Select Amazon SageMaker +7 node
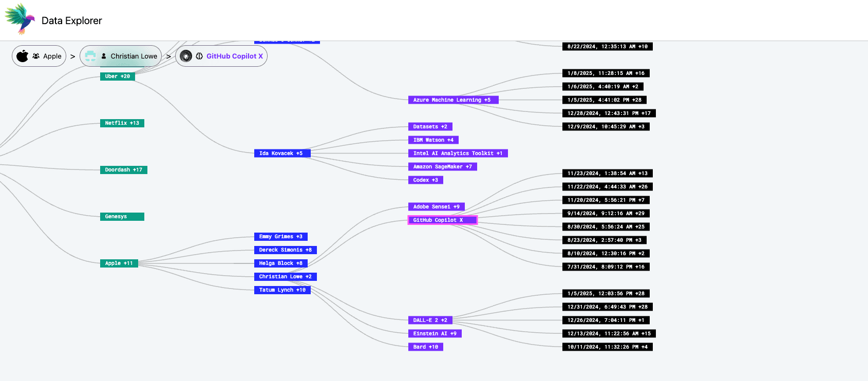This screenshot has width=868, height=381. (x=443, y=167)
